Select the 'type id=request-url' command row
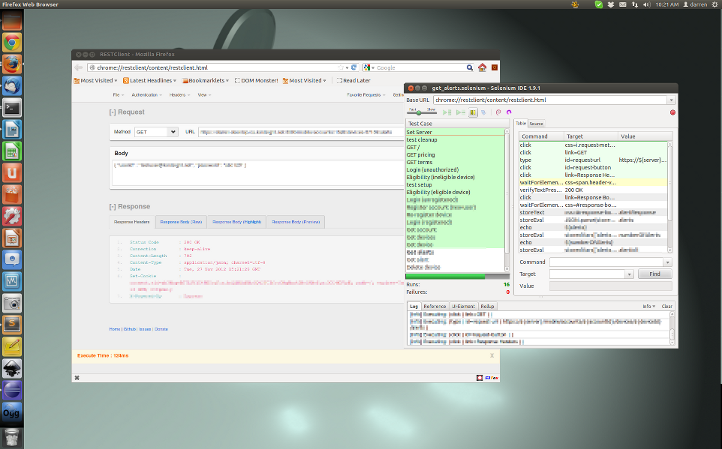 pyautogui.click(x=593, y=160)
